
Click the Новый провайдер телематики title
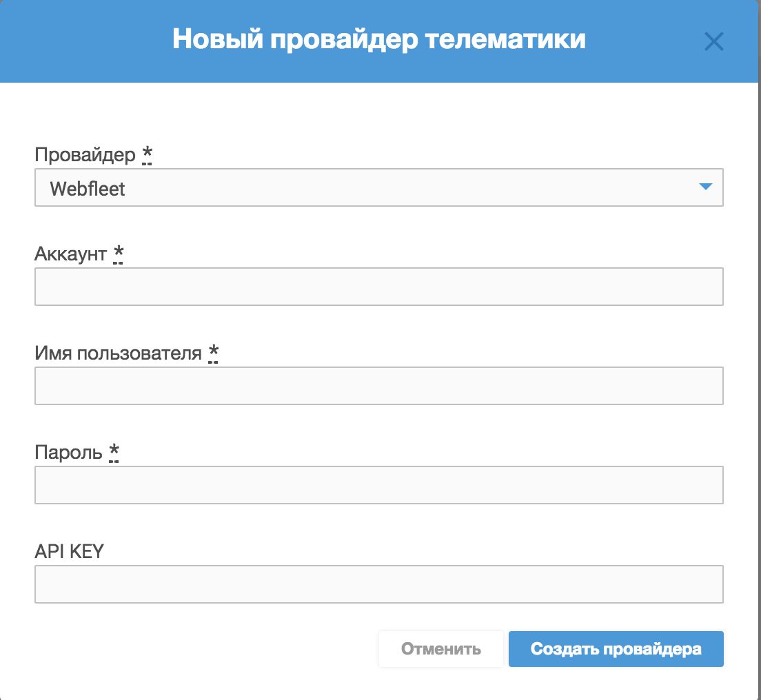pos(378,39)
